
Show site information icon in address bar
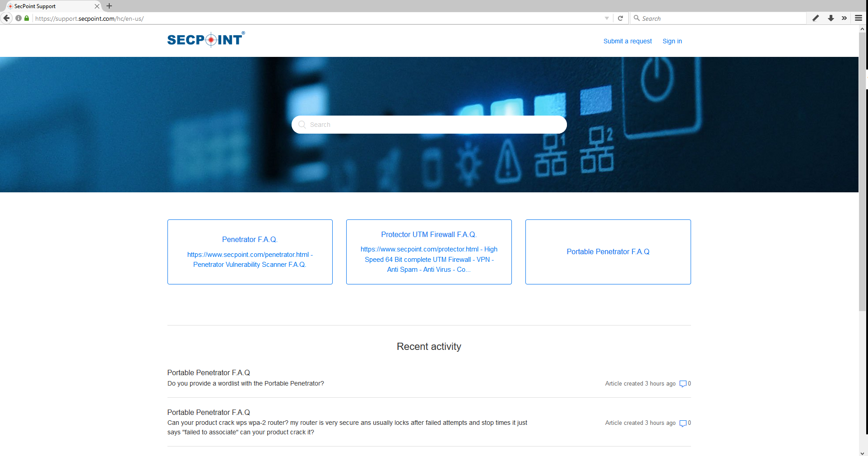coord(19,18)
